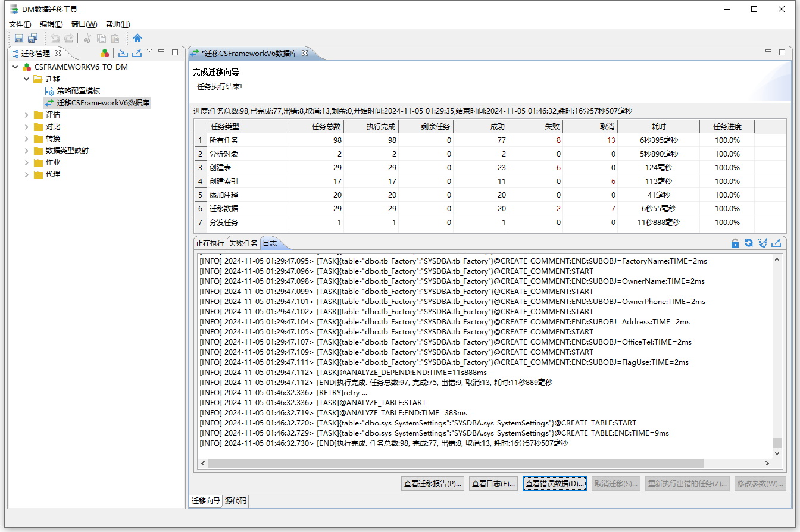This screenshot has height=532, width=800.
Task: Switch to the 失败任务 tab
Action: 243,243
